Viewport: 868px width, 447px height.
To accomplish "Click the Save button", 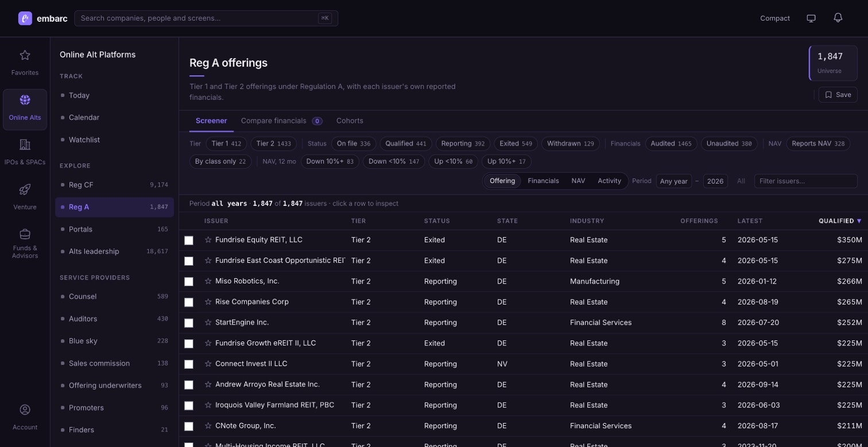I will click(x=838, y=95).
